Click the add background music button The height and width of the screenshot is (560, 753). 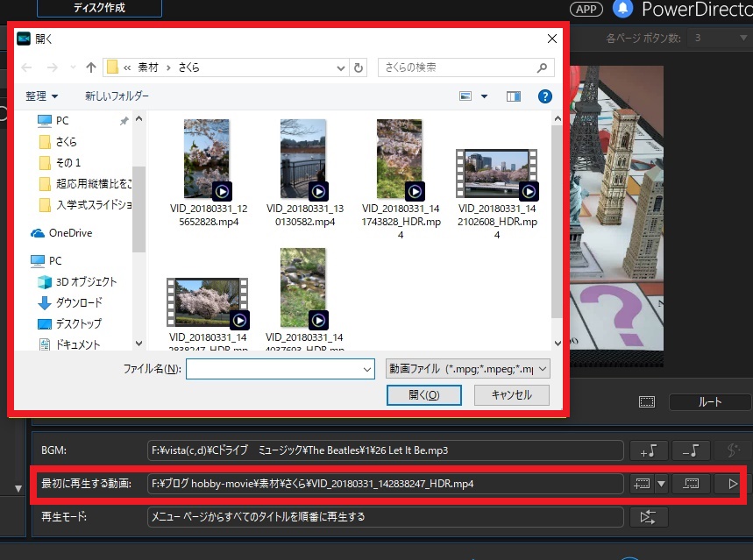649,450
